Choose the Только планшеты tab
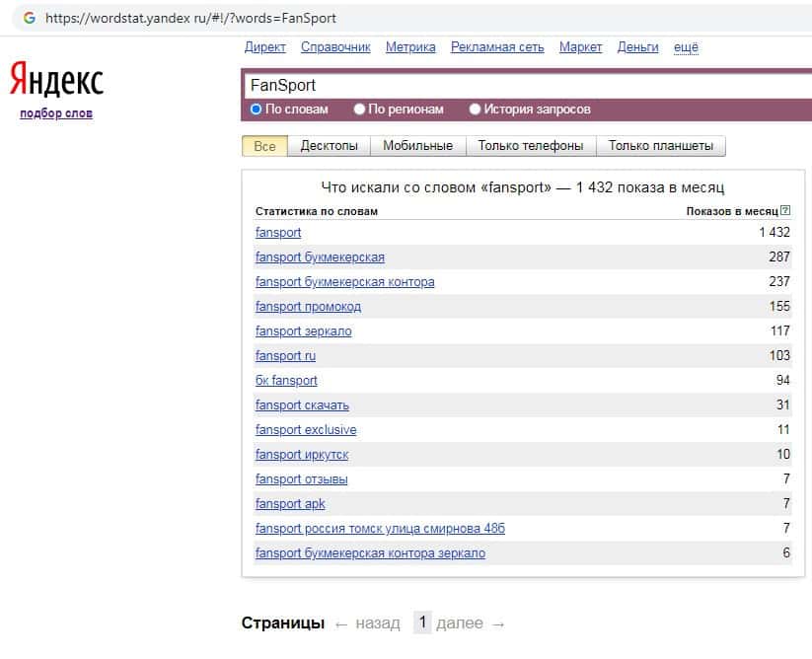This screenshot has height=659, width=812. 660,146
